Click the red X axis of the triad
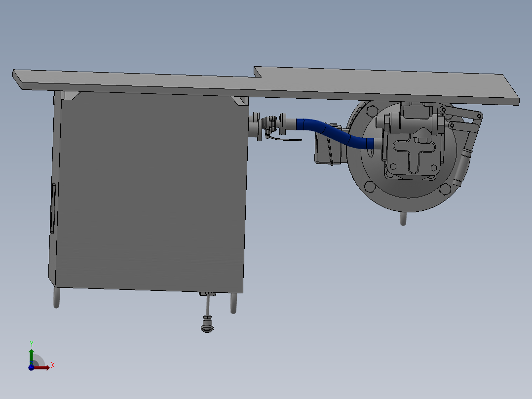 [x=41, y=367]
